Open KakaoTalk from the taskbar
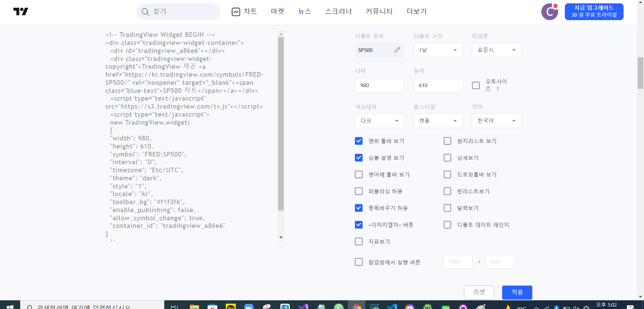 (x=231, y=306)
